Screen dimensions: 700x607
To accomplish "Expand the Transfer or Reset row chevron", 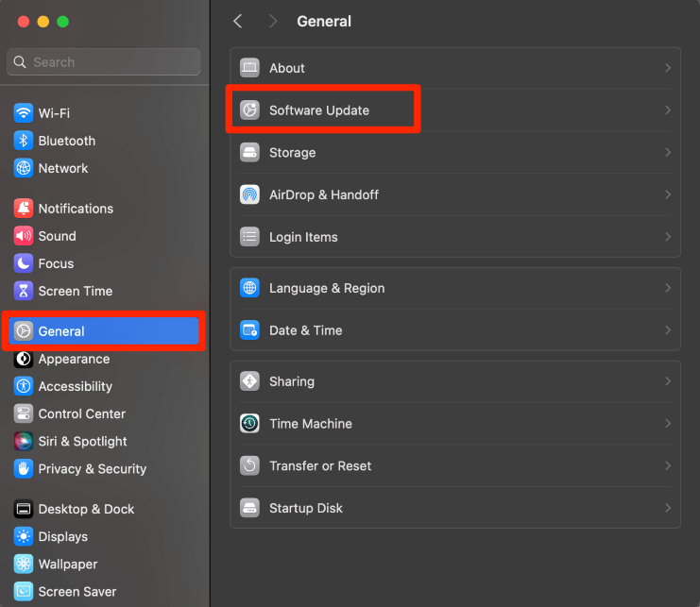I will point(668,465).
